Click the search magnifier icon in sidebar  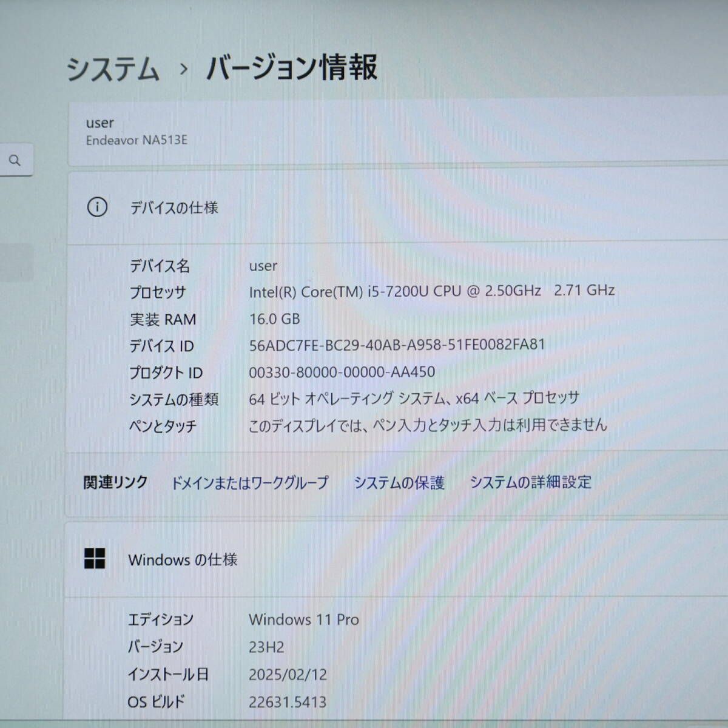(15, 160)
